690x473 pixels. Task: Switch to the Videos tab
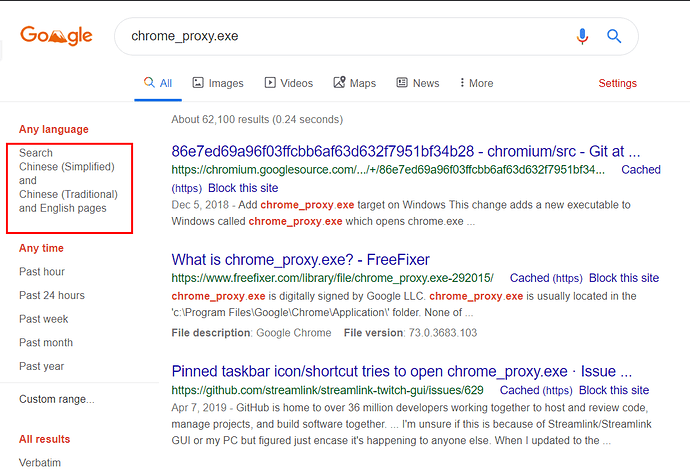tap(288, 83)
